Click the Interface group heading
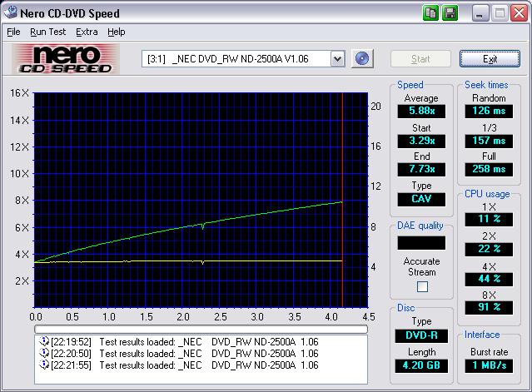 pyautogui.click(x=482, y=335)
